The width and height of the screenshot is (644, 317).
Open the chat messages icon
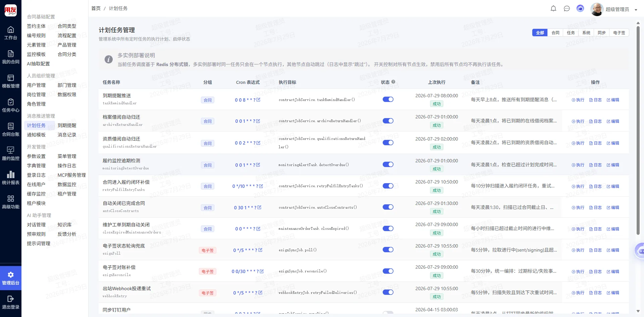coord(567,9)
